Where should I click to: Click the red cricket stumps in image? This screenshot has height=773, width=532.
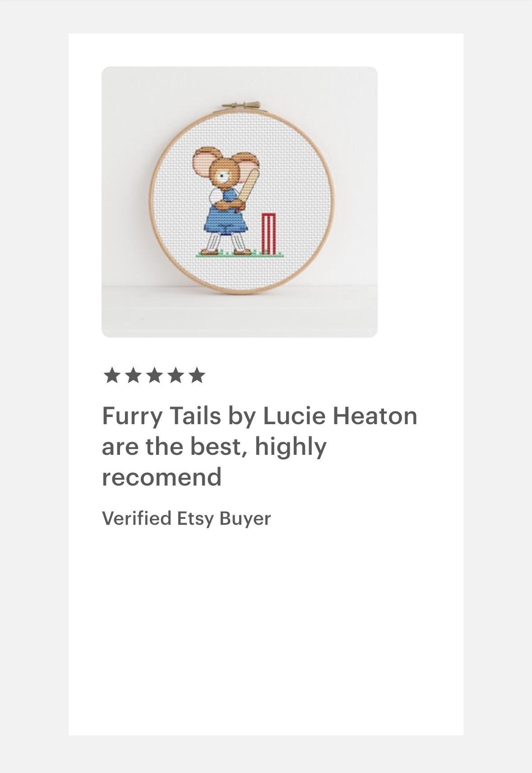tap(268, 234)
